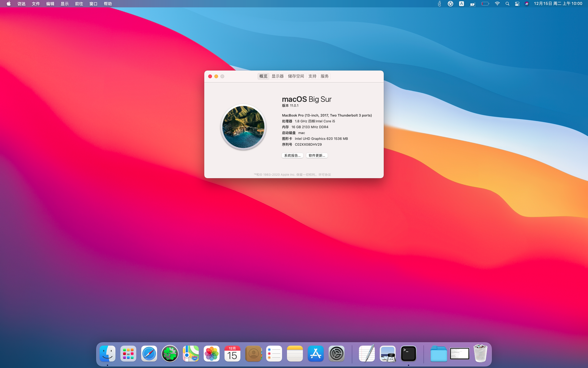
Task: Launch Photos app from Dock
Action: pos(212,354)
